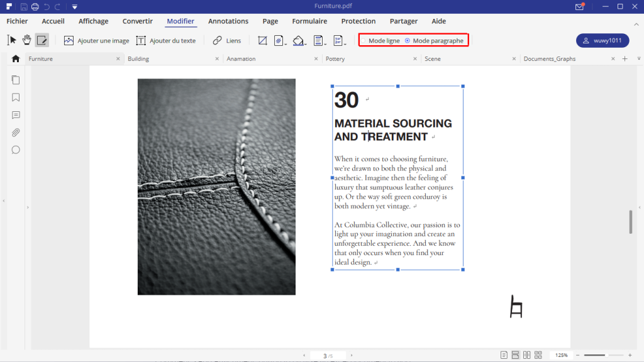Click the zoom level slider
The width and height of the screenshot is (644, 362).
pos(604,355)
